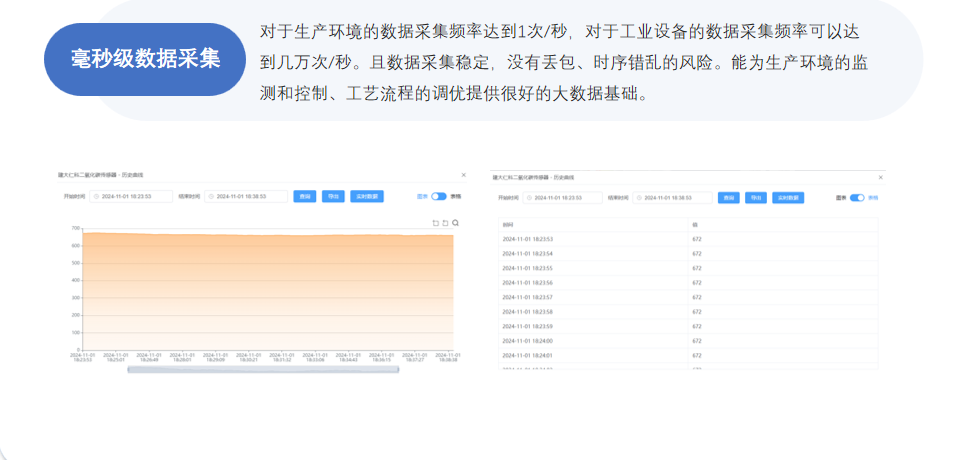The image size is (958, 460).
Task: Click the 时间 column header in the table
Action: tap(508, 226)
